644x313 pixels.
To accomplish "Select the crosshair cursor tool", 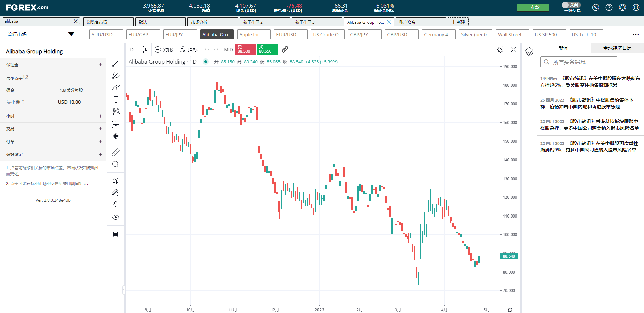I will pyautogui.click(x=116, y=51).
